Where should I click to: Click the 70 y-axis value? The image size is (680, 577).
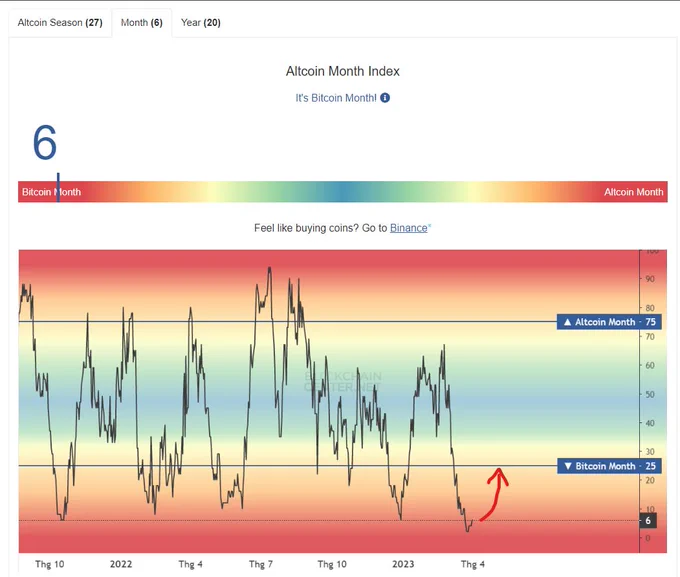point(650,337)
